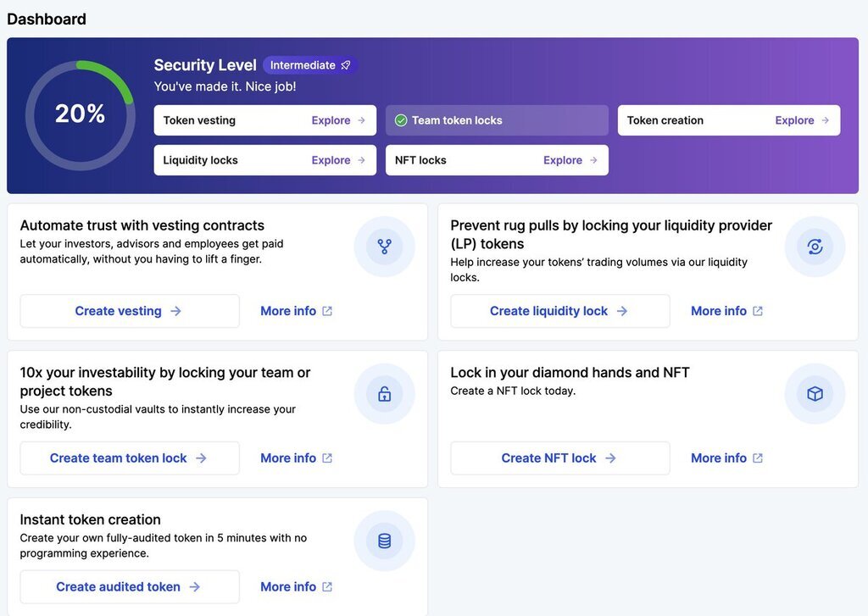The height and width of the screenshot is (616, 868).
Task: Explore Token vesting in security panel
Action: (338, 120)
